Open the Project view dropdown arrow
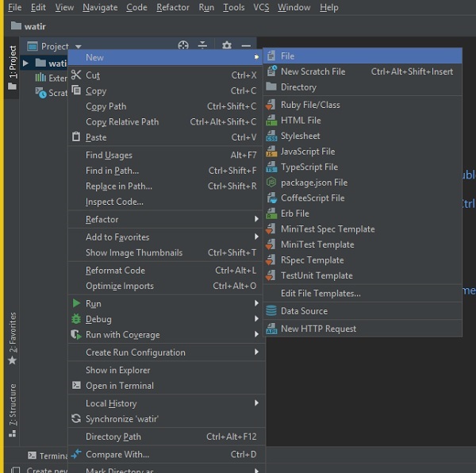The height and width of the screenshot is (473, 476). 78,47
